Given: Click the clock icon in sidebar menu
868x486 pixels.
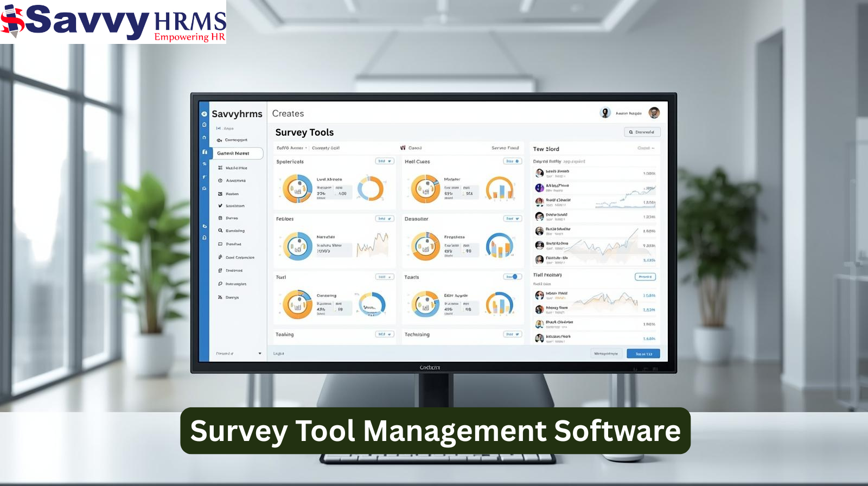Looking at the screenshot, I should (x=220, y=181).
